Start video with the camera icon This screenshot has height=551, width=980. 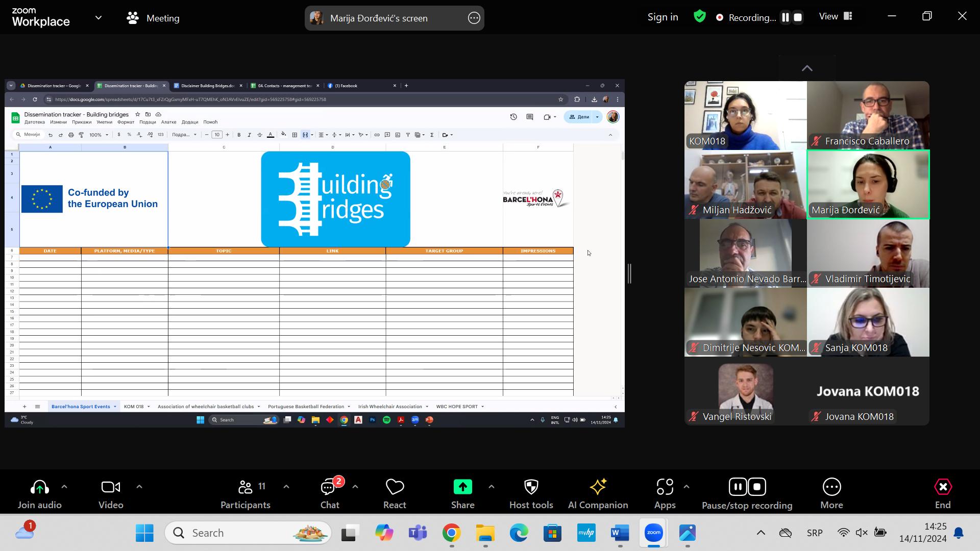pos(111,487)
